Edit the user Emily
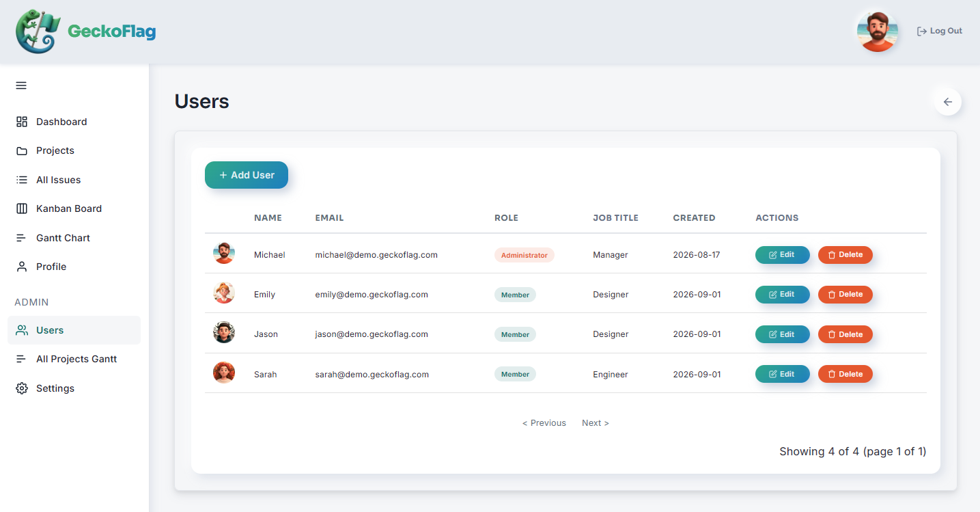The height and width of the screenshot is (512, 980). (783, 295)
